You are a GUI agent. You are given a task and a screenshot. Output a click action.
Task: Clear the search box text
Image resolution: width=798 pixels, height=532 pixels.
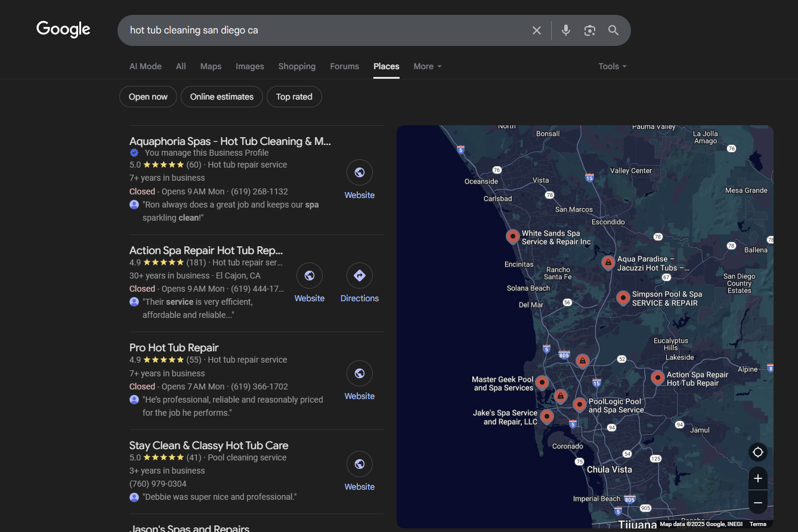click(537, 30)
